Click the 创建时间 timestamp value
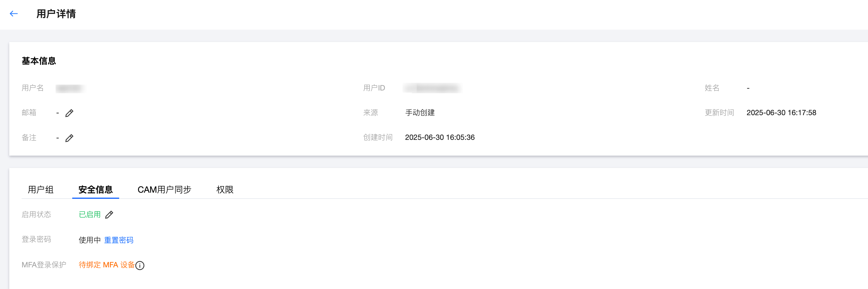This screenshot has height=289, width=868. tap(440, 137)
